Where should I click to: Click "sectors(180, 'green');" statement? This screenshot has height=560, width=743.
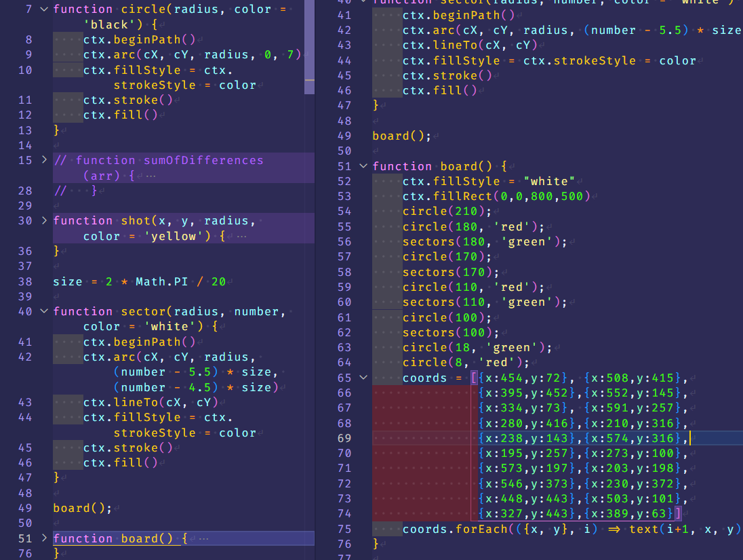click(x=485, y=241)
